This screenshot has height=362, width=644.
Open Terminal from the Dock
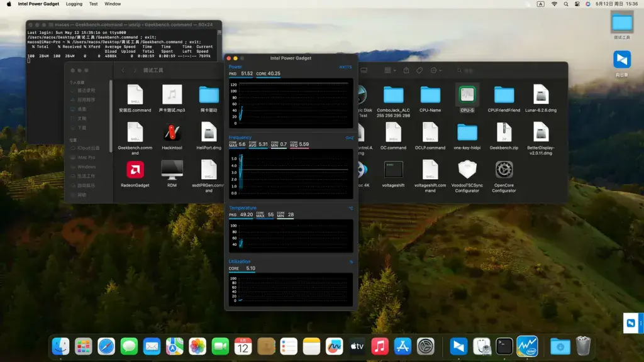[504, 346]
